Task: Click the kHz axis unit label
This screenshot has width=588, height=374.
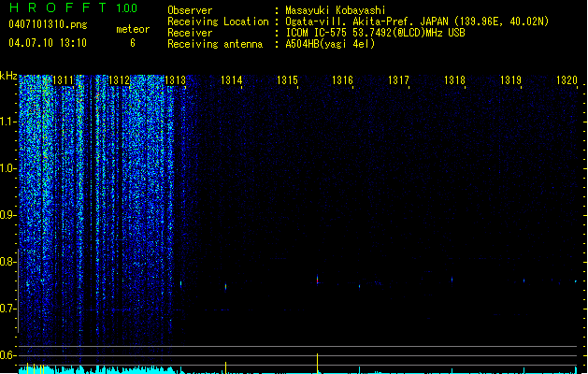Action: [8, 76]
